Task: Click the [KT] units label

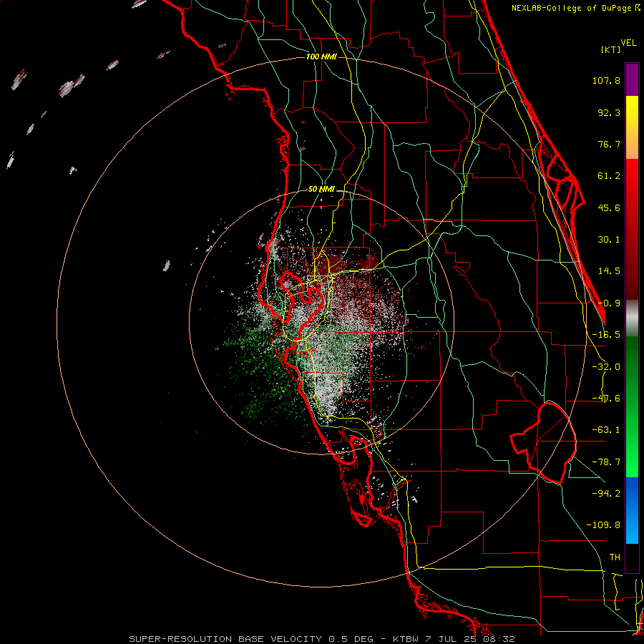Action: [610, 49]
